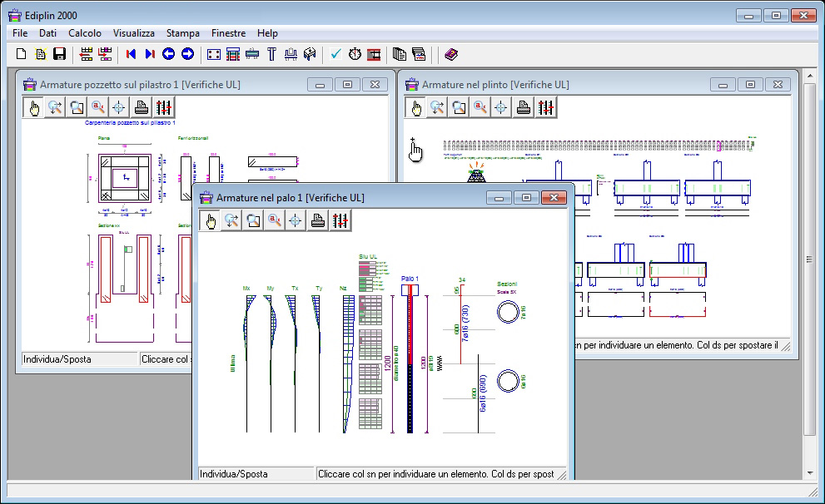Open the File menu
Screen dimensions: 825x504
coord(20,33)
